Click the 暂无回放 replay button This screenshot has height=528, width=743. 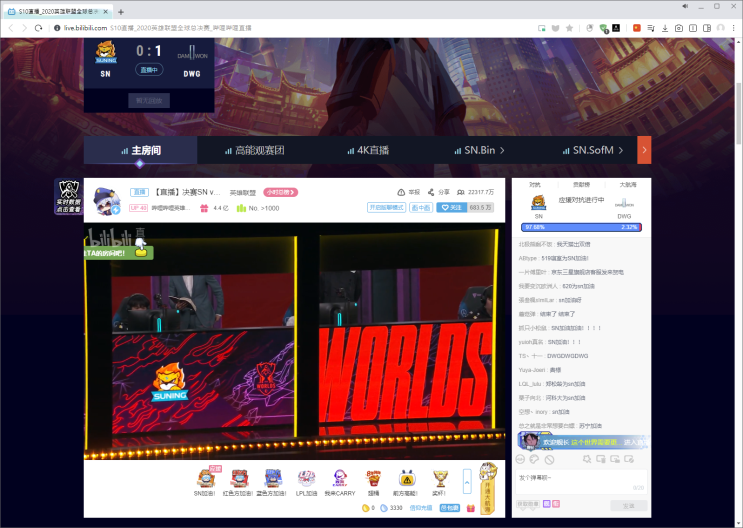pos(149,100)
